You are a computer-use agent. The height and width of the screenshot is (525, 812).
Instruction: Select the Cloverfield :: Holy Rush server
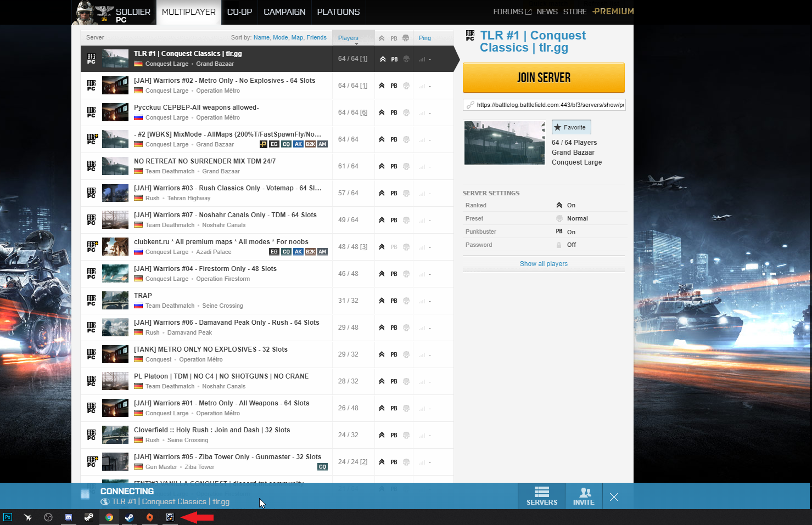tap(267, 435)
